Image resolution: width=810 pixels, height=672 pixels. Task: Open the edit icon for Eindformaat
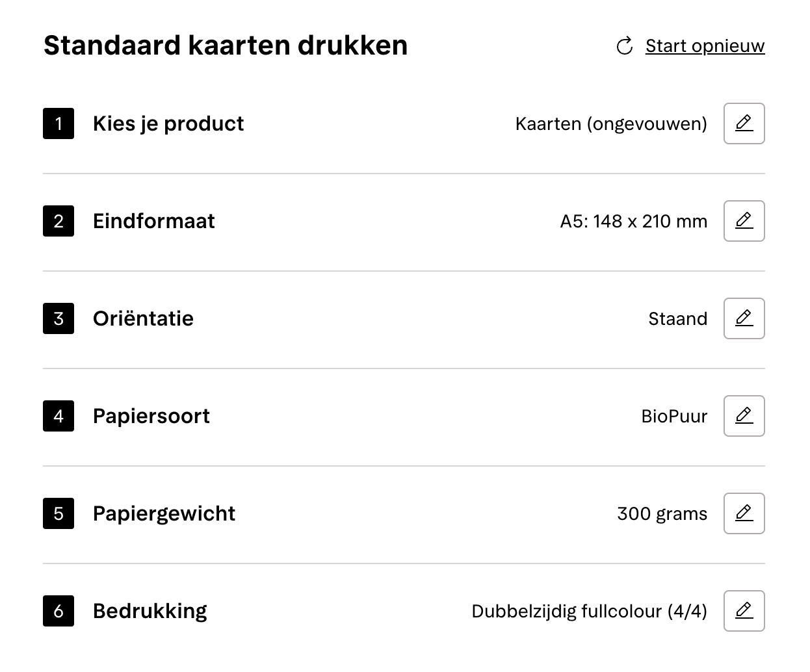[744, 221]
